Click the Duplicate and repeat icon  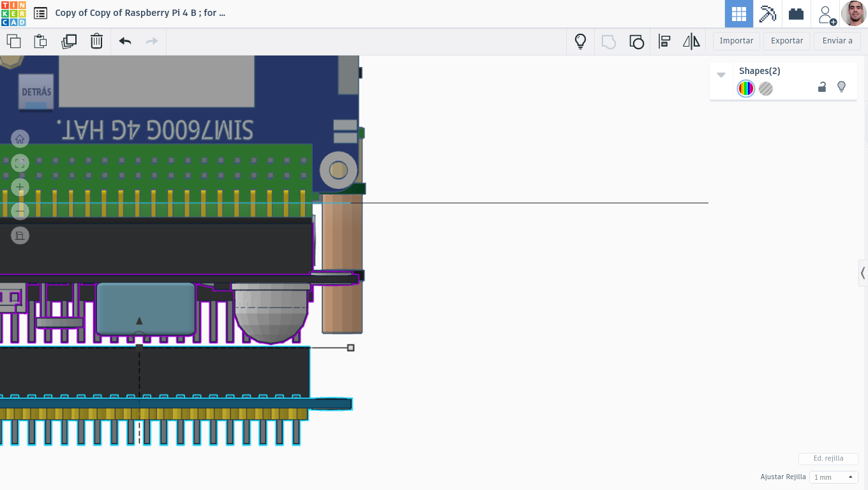point(69,41)
